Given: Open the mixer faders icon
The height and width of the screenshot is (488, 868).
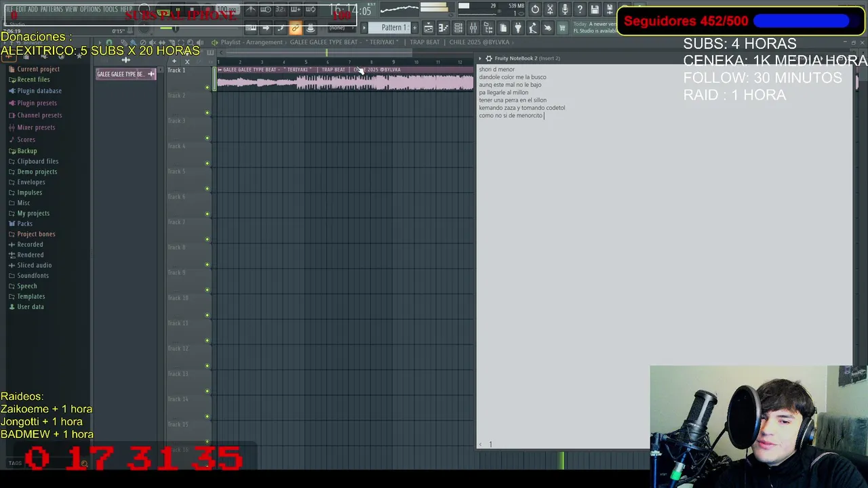Looking at the screenshot, I should 473,28.
